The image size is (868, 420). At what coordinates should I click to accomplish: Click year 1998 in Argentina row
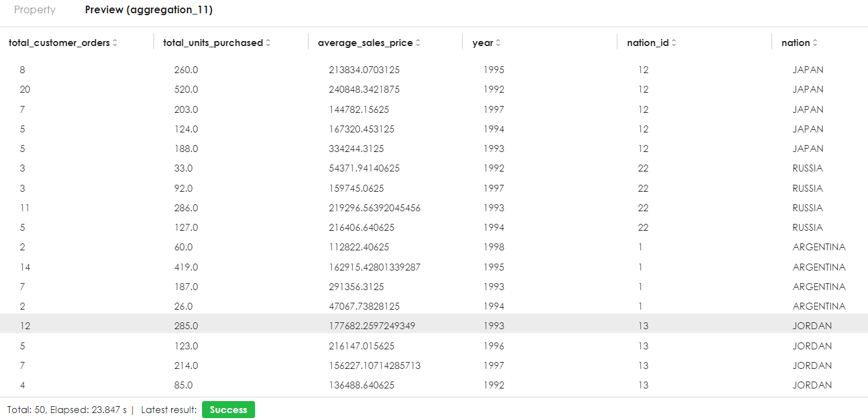click(494, 247)
